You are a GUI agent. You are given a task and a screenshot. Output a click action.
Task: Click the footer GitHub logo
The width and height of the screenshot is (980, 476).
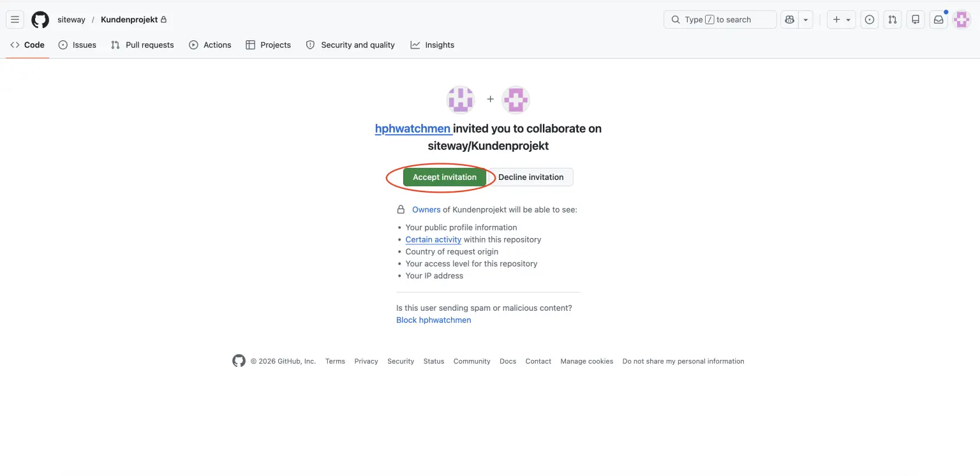239,361
